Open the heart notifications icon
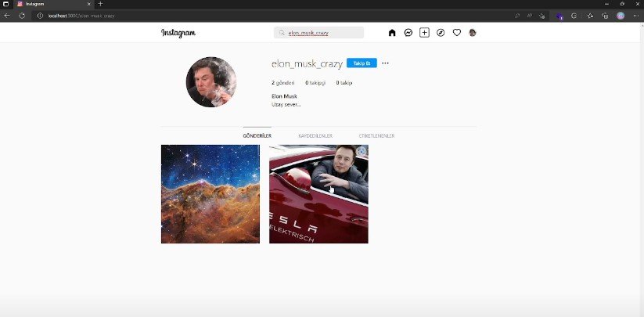 pos(457,32)
